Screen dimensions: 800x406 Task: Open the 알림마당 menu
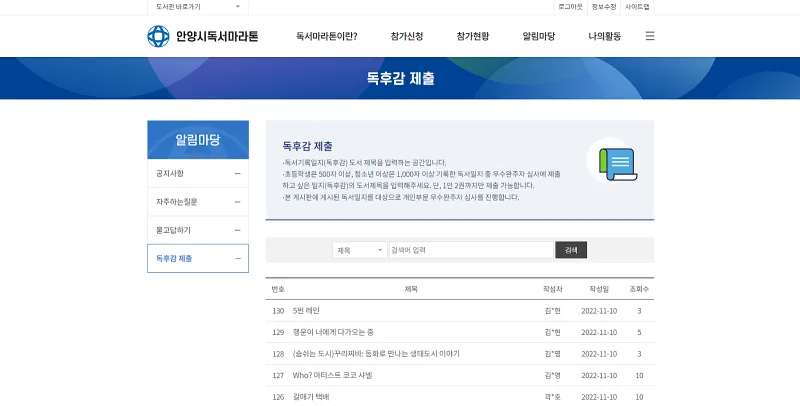click(539, 36)
